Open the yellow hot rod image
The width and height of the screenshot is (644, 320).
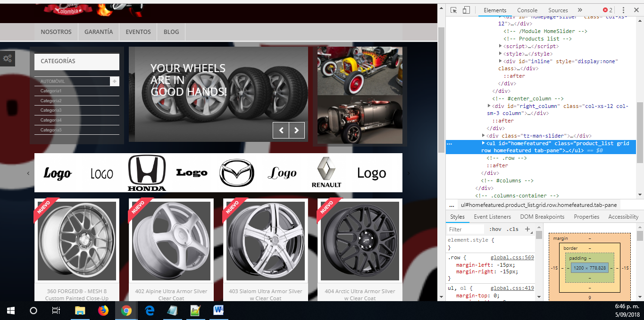(360, 71)
